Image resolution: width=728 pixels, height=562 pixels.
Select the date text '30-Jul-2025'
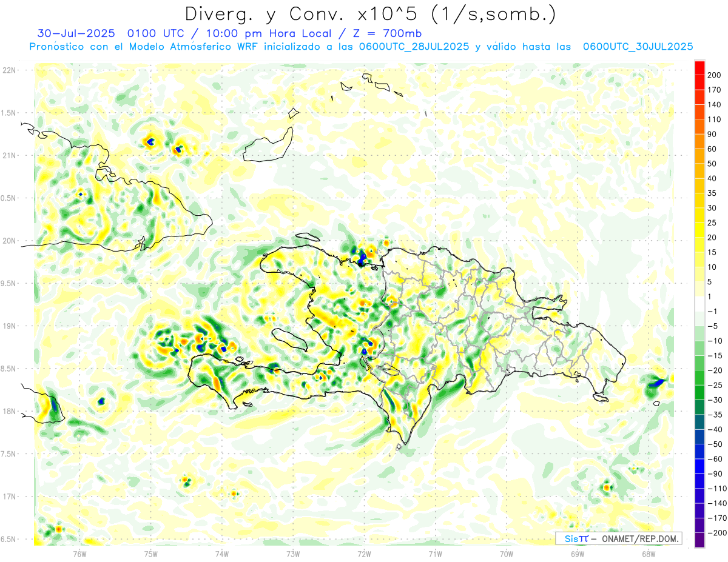pyautogui.click(x=77, y=33)
